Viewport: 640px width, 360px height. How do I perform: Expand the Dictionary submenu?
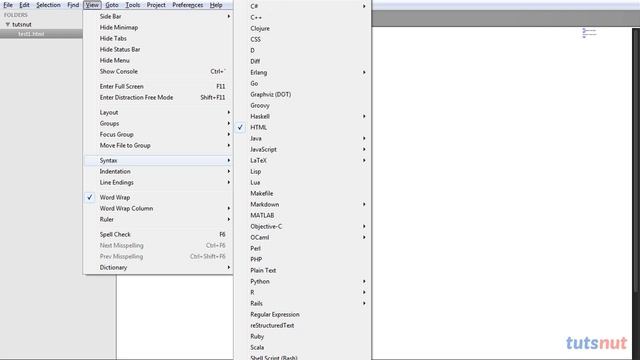158,267
